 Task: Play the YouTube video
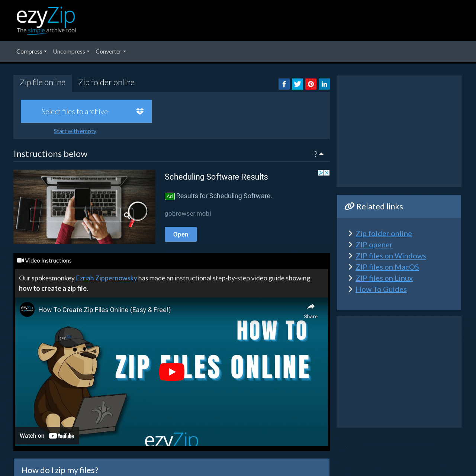point(172,372)
